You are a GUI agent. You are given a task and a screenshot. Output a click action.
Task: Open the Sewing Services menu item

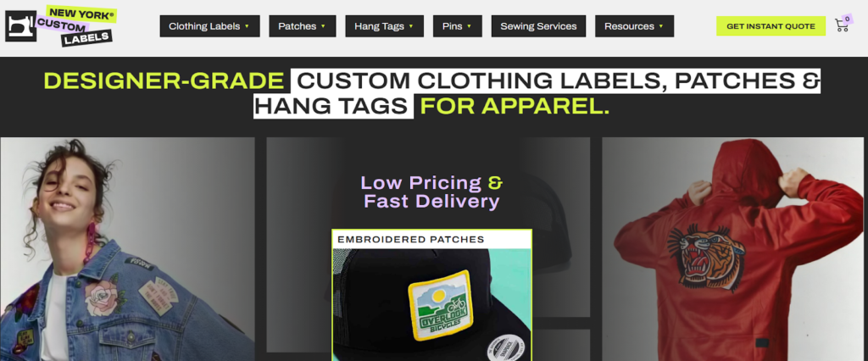(538, 26)
